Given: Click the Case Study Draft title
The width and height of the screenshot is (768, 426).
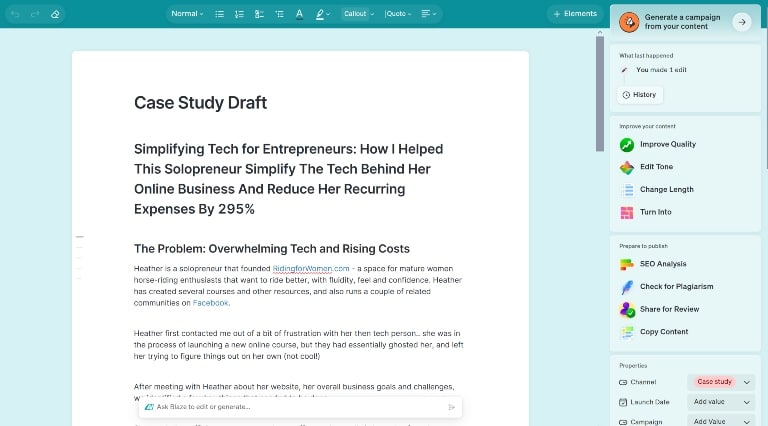Looking at the screenshot, I should (x=200, y=103).
